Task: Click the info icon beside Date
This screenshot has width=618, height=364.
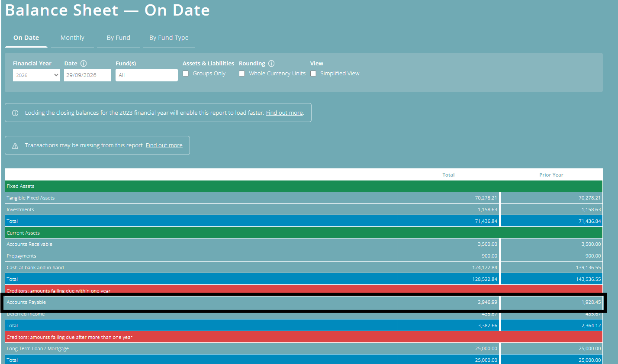Action: click(84, 63)
